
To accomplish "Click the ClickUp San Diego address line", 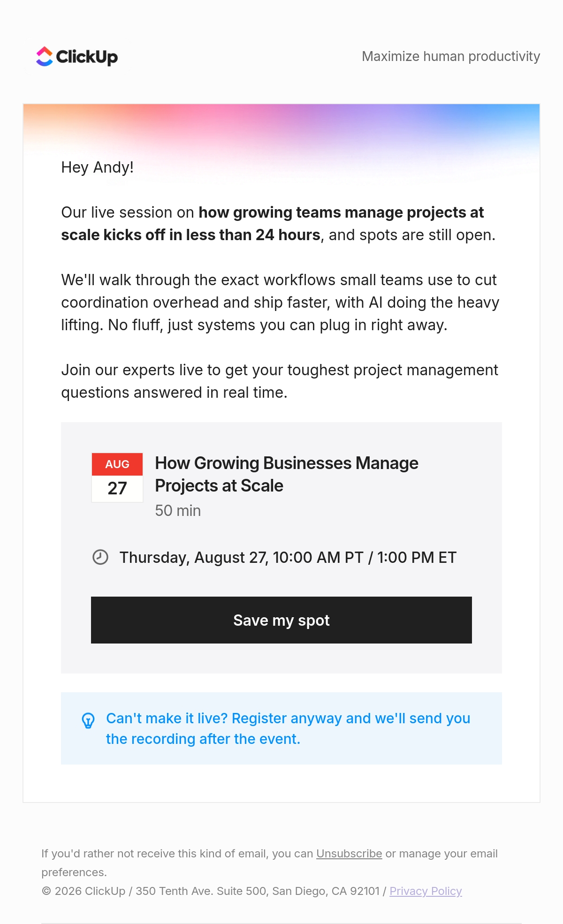I will 251,891.
